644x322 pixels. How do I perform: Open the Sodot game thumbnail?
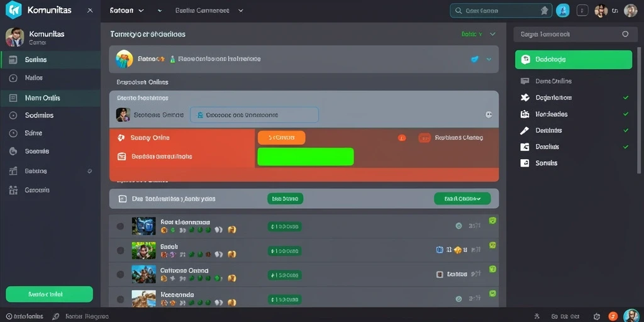144,250
